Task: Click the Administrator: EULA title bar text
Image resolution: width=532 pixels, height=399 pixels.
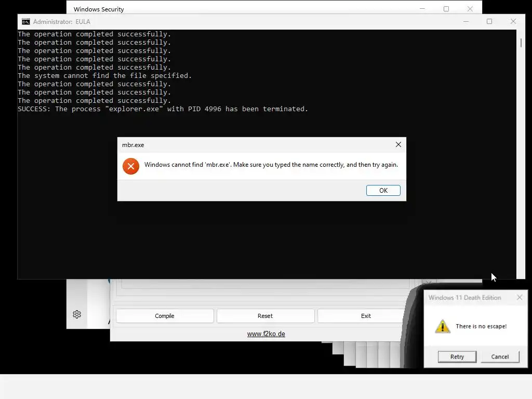Action: pos(62,22)
